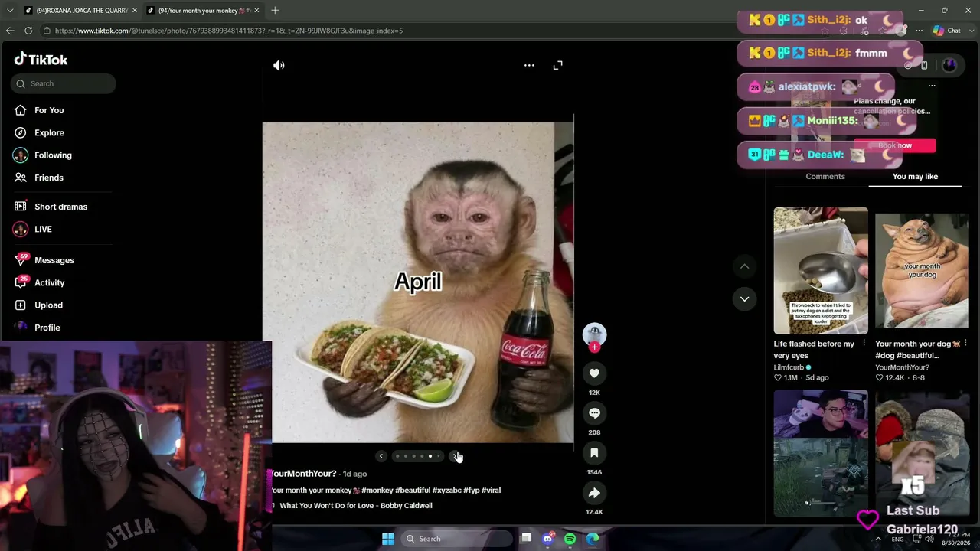Show hidden system tray icons

878,539
